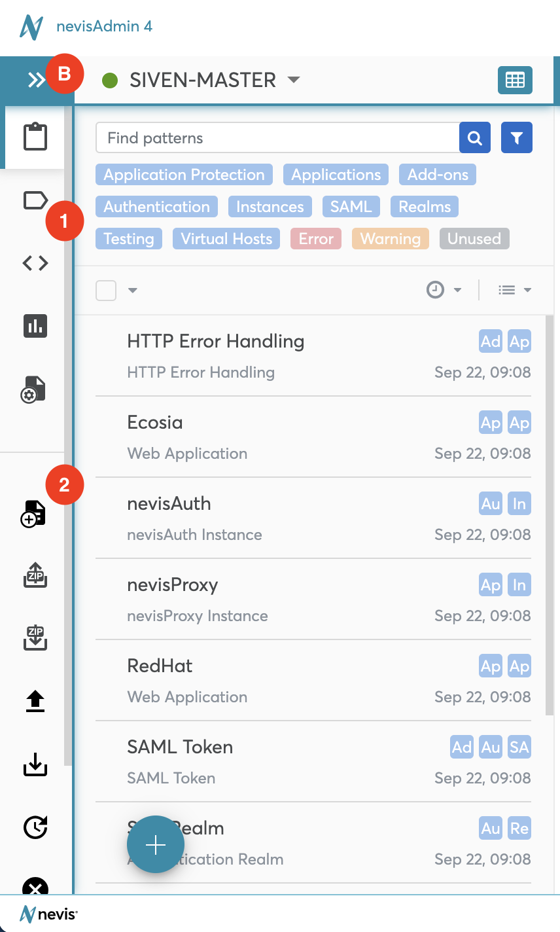Click the grid table view icon
560x932 pixels.
(x=515, y=80)
